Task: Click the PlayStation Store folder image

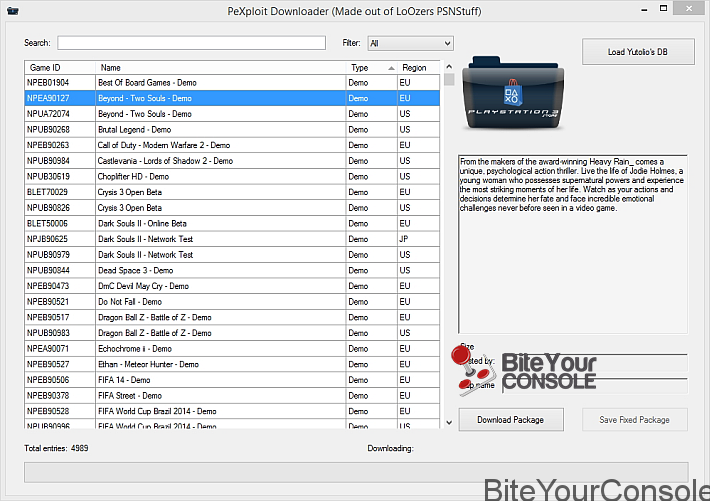Action: (513, 93)
